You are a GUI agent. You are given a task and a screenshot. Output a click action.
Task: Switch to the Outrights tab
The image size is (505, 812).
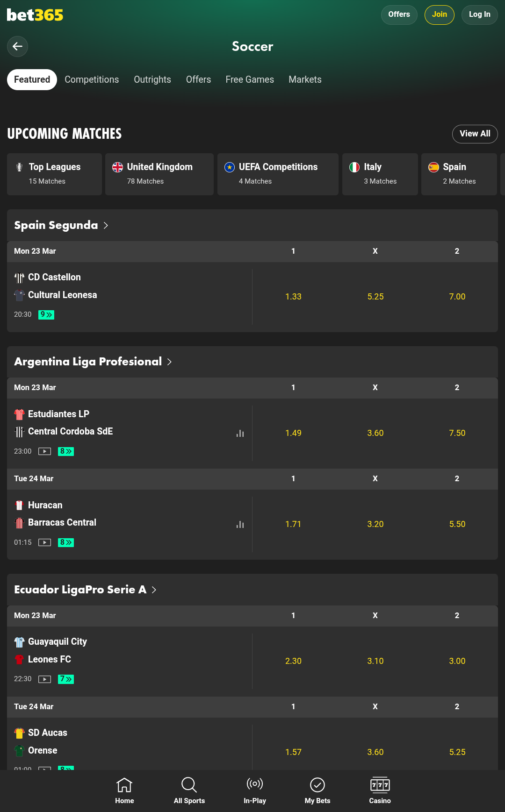[152, 79]
